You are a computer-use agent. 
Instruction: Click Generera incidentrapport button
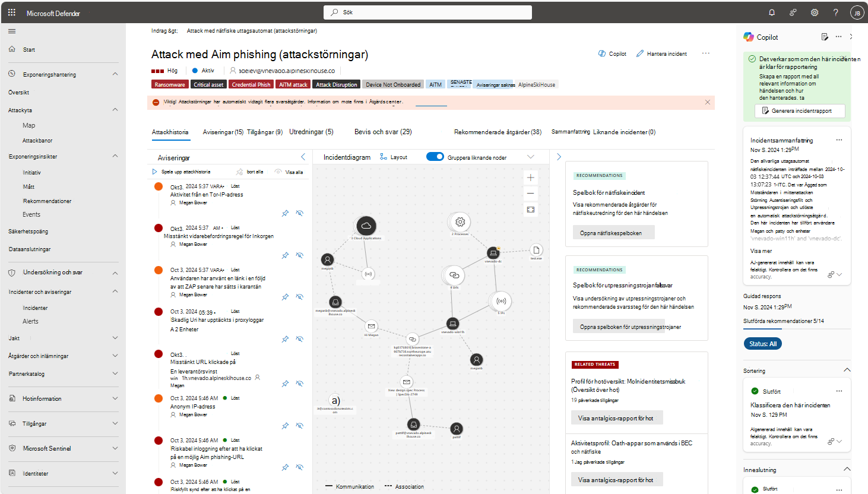[x=800, y=111]
